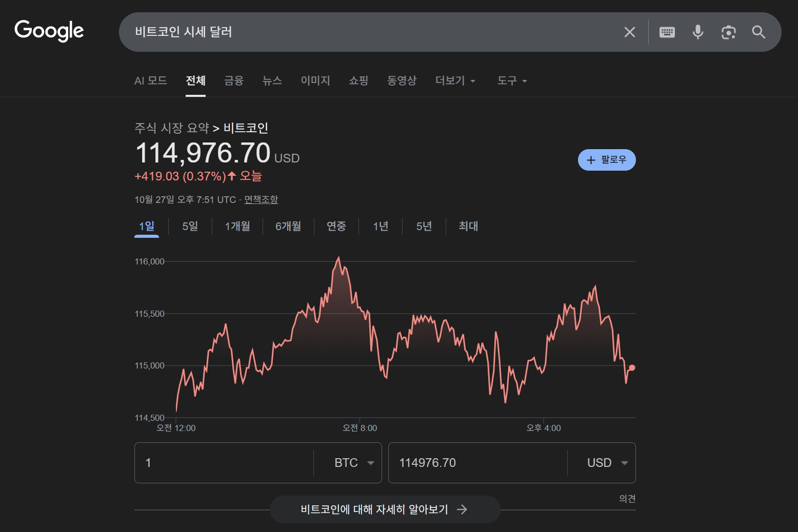
Task: Click the Google logo
Action: (x=49, y=31)
